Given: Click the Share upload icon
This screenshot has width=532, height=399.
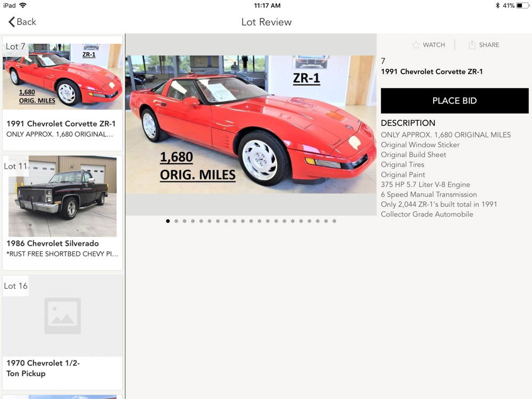Looking at the screenshot, I should pos(472,45).
